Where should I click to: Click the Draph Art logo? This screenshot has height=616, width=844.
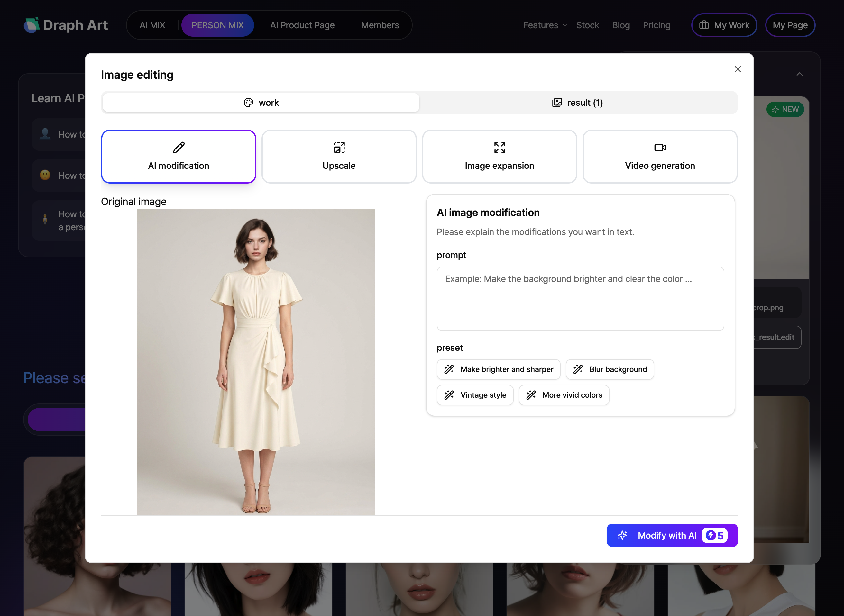coord(66,25)
